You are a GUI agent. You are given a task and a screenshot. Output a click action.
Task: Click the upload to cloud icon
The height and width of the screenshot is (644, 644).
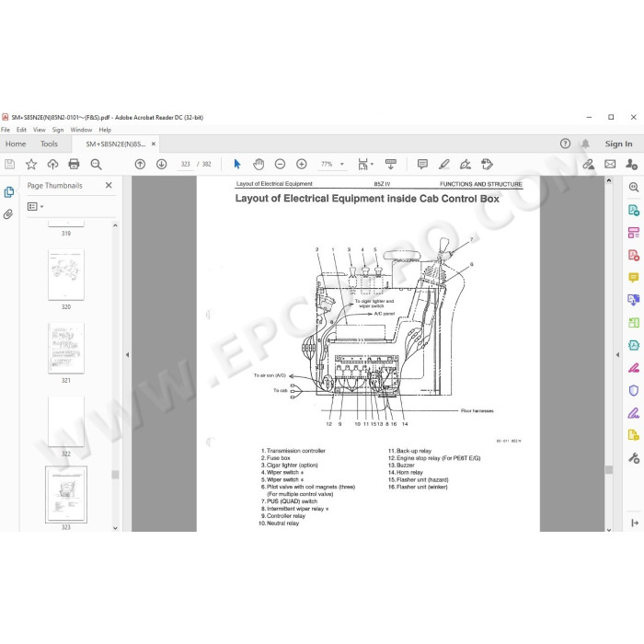coord(52,165)
